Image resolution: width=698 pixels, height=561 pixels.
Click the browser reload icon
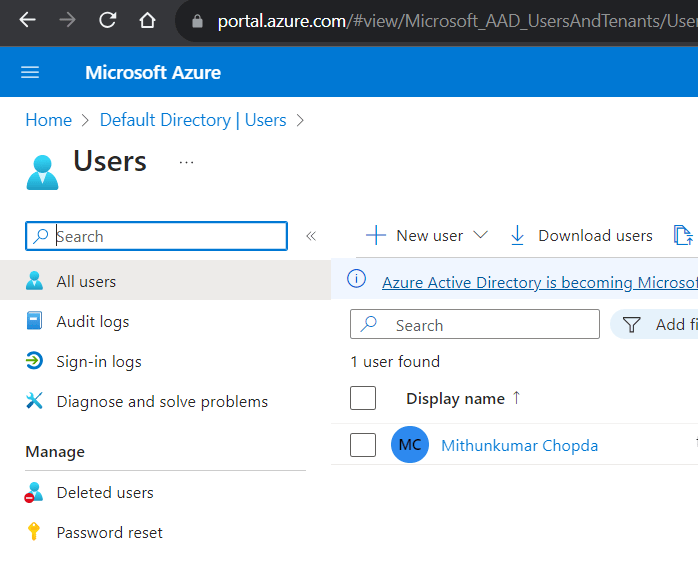pos(107,20)
